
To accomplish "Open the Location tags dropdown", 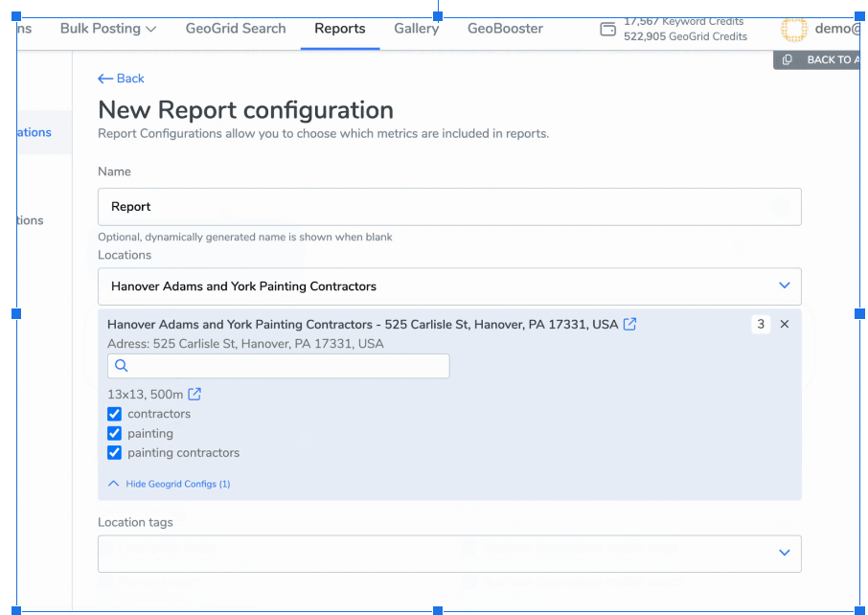I will 785,553.
